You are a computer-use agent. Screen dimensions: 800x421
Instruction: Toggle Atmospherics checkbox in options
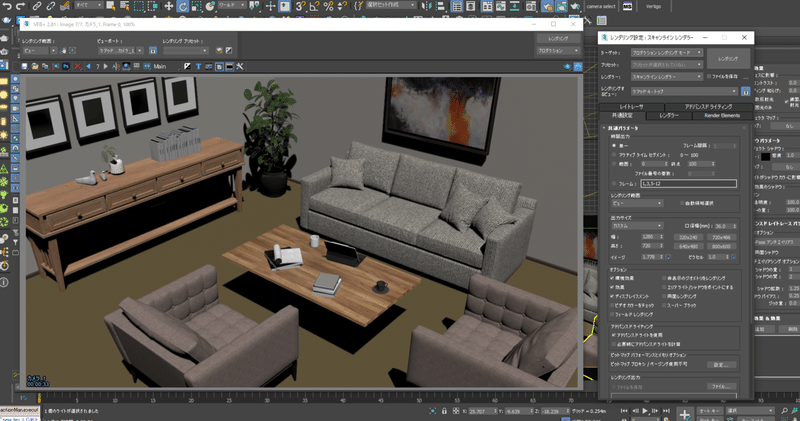612,278
